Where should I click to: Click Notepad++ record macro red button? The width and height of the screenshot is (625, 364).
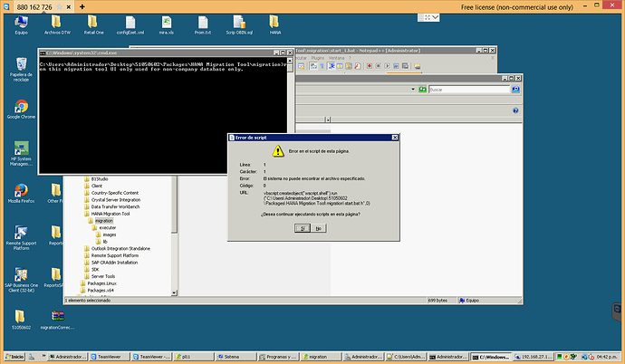coord(370,66)
